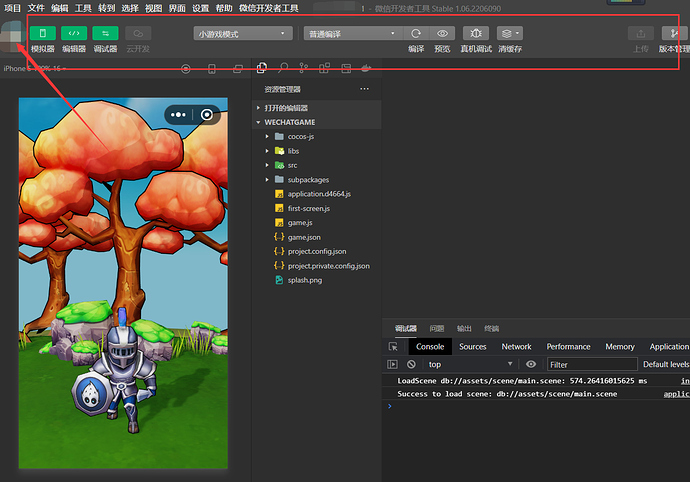Open the 工具 menu
The width and height of the screenshot is (690, 482).
(x=83, y=8)
